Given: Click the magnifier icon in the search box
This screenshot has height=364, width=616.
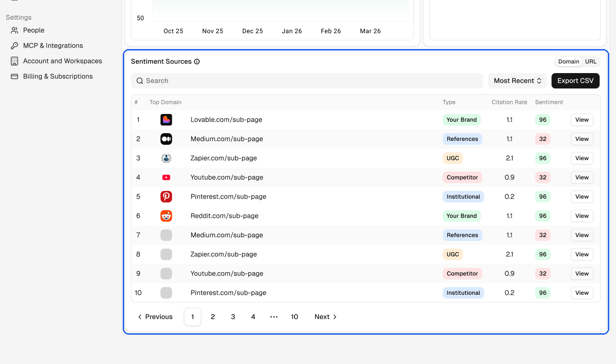Looking at the screenshot, I should point(140,81).
